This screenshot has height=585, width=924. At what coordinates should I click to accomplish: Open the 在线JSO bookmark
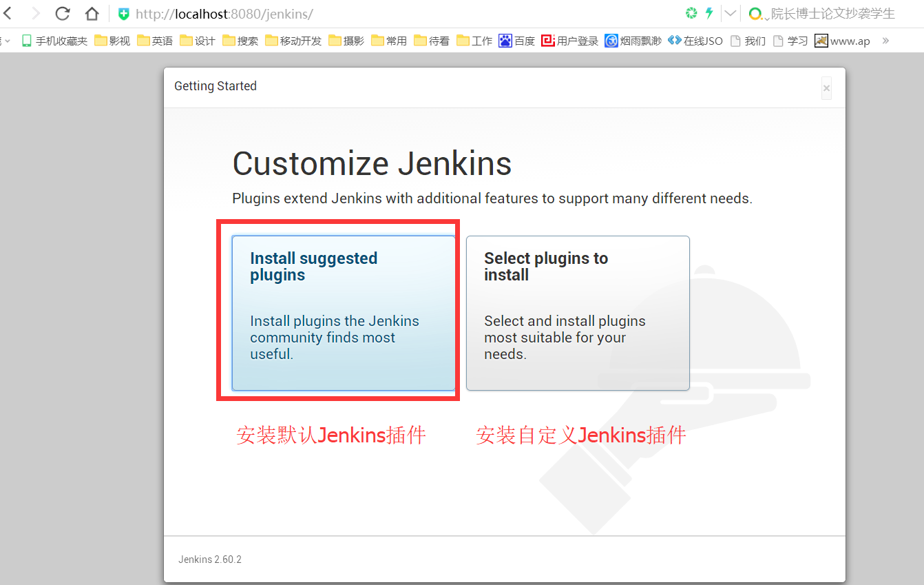click(695, 41)
